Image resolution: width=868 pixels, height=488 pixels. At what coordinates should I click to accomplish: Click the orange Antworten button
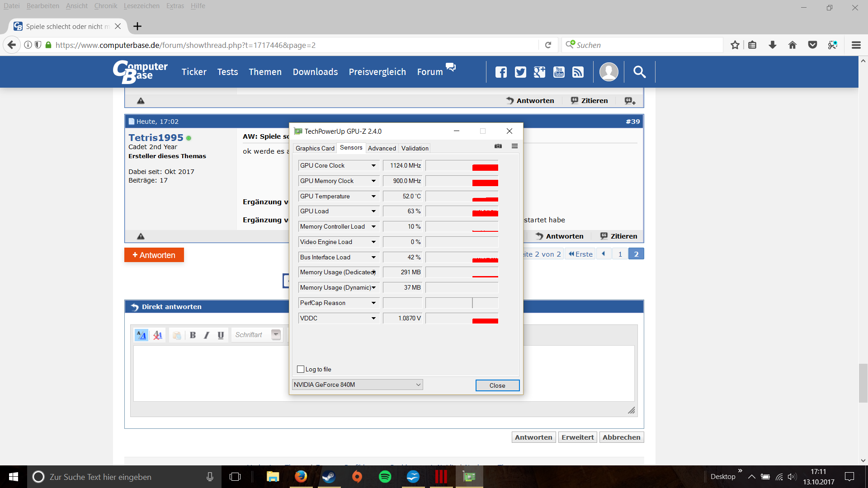(154, 255)
